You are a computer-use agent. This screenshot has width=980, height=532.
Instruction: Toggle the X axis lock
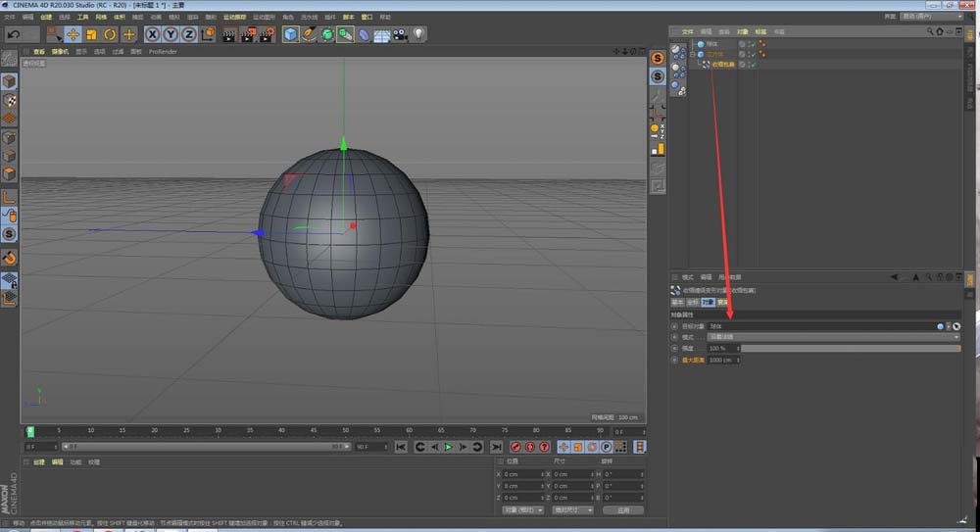coord(153,34)
